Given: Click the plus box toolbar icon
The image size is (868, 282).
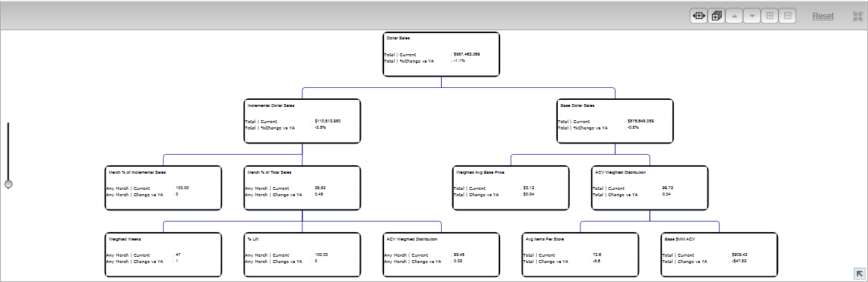Looking at the screenshot, I should (770, 15).
